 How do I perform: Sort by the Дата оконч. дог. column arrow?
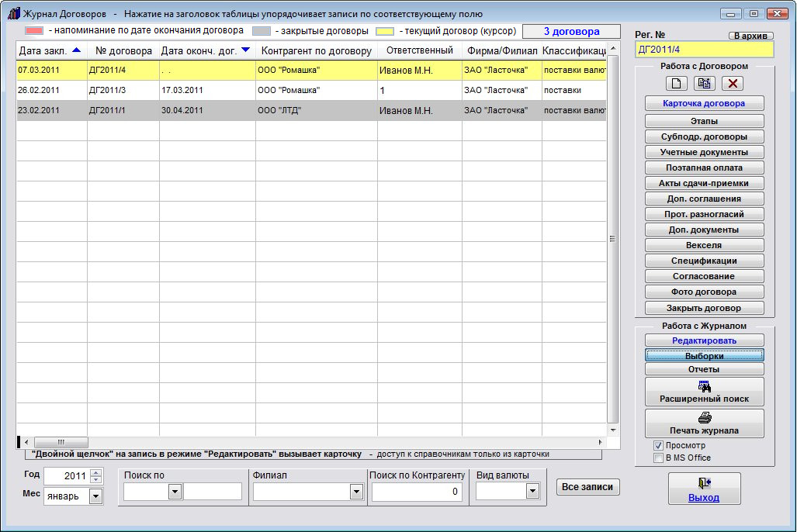pyautogui.click(x=245, y=50)
